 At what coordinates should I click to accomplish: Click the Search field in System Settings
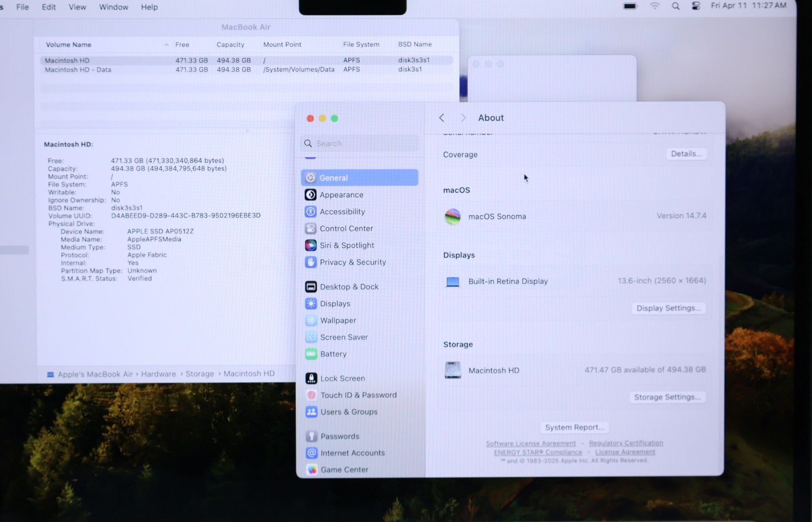[360, 144]
